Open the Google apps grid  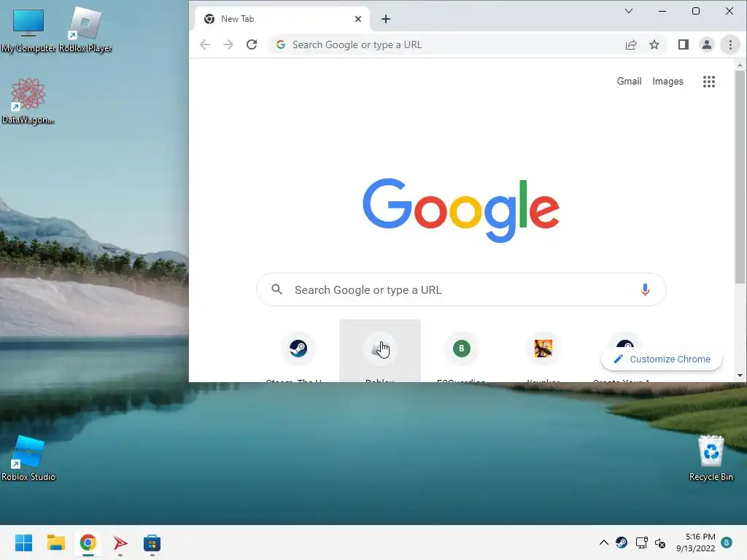tap(709, 82)
